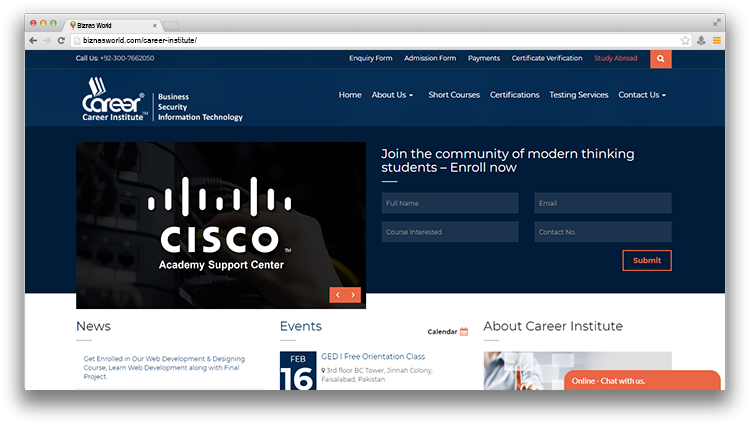Open the Admission Form link
The width and height of the screenshot is (750, 425).
click(430, 58)
